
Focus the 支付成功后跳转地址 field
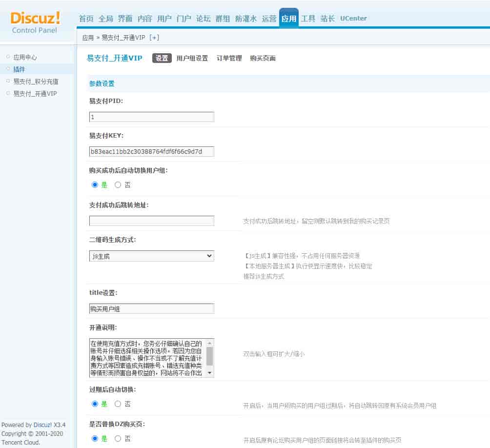tap(151, 221)
